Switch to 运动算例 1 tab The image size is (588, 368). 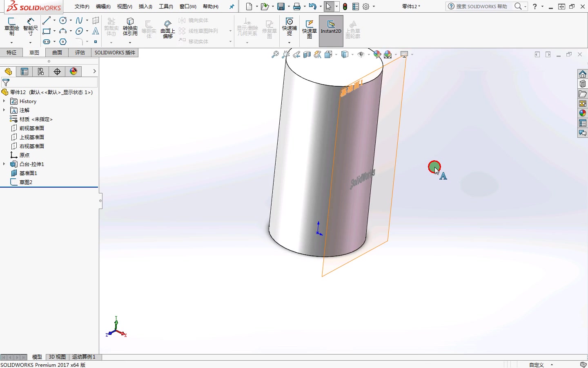click(x=84, y=357)
